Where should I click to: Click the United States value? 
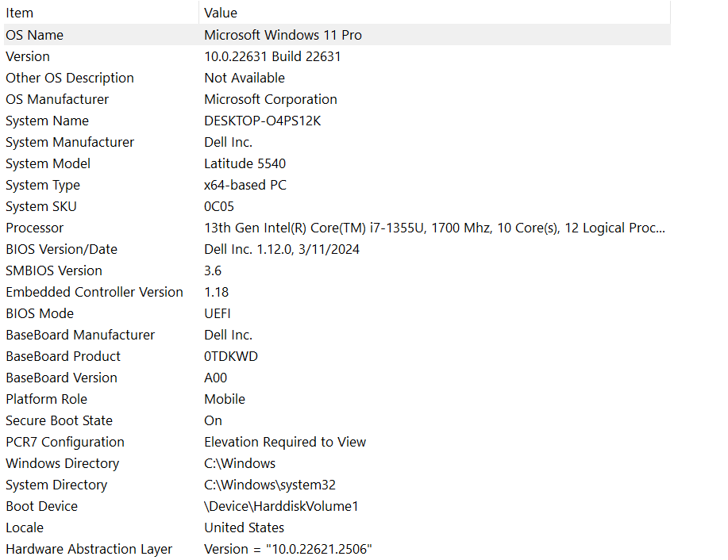pos(245,527)
